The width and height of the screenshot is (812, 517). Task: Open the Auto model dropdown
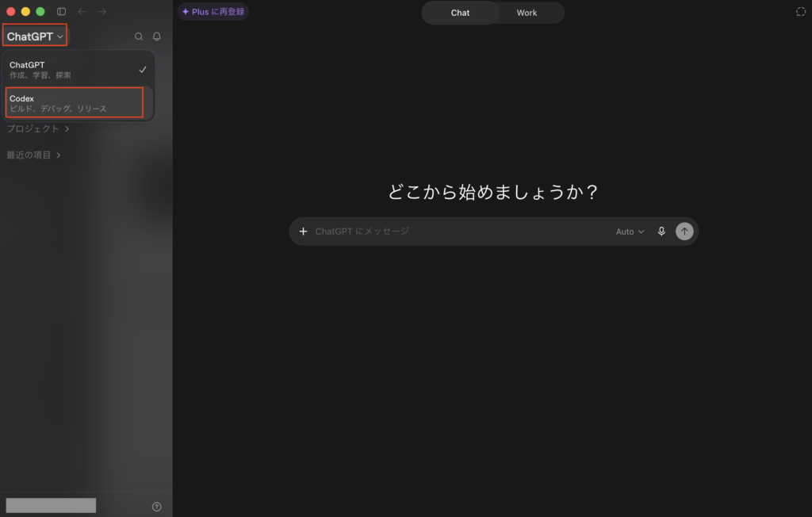[x=630, y=232]
